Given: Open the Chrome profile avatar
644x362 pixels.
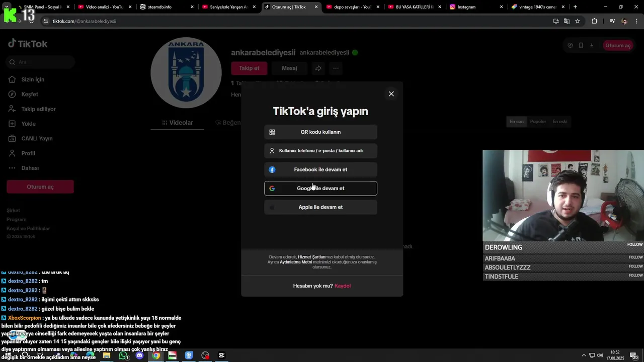Looking at the screenshot, I should tap(624, 21).
